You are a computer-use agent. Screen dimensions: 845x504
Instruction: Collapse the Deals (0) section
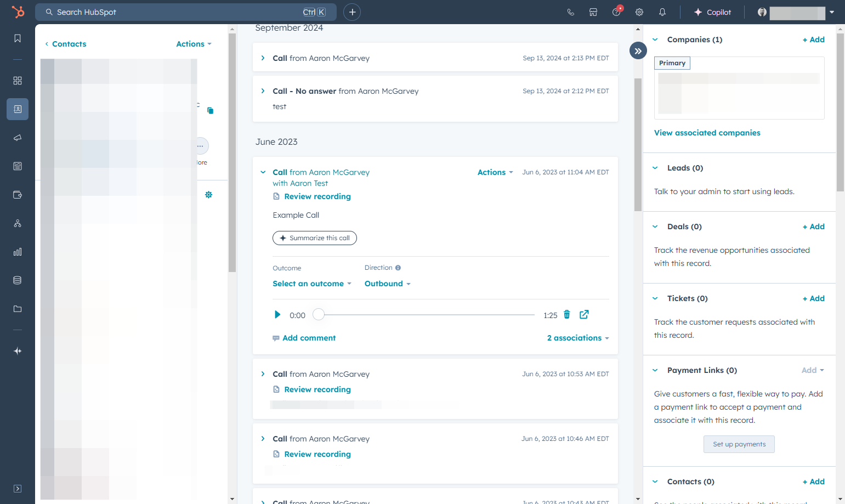point(655,226)
